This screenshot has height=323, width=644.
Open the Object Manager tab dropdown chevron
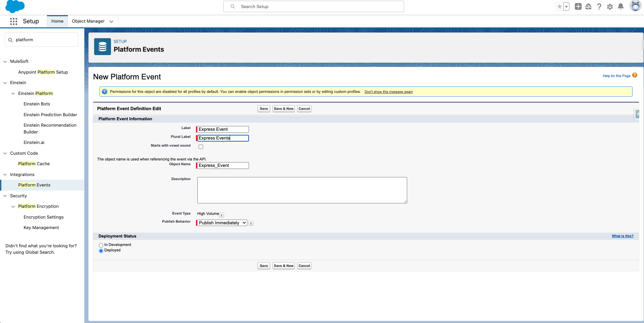pos(111,21)
